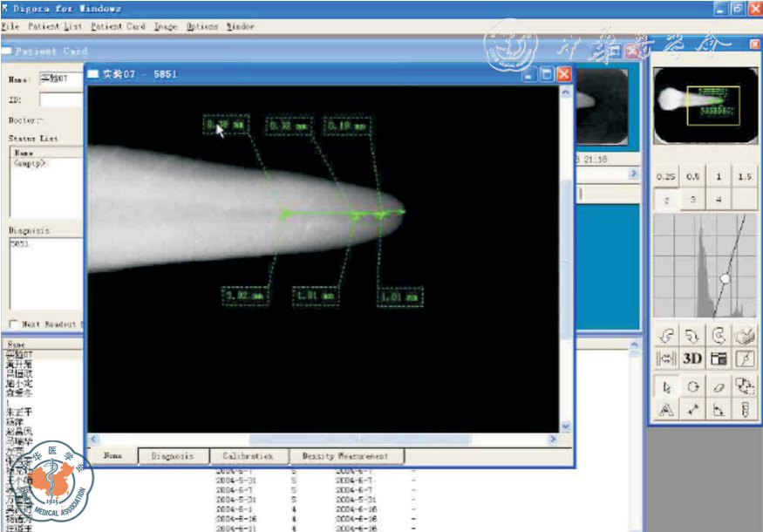Image resolution: width=763 pixels, height=532 pixels.
Task: Set zoom factor to 4
Action: (x=719, y=199)
